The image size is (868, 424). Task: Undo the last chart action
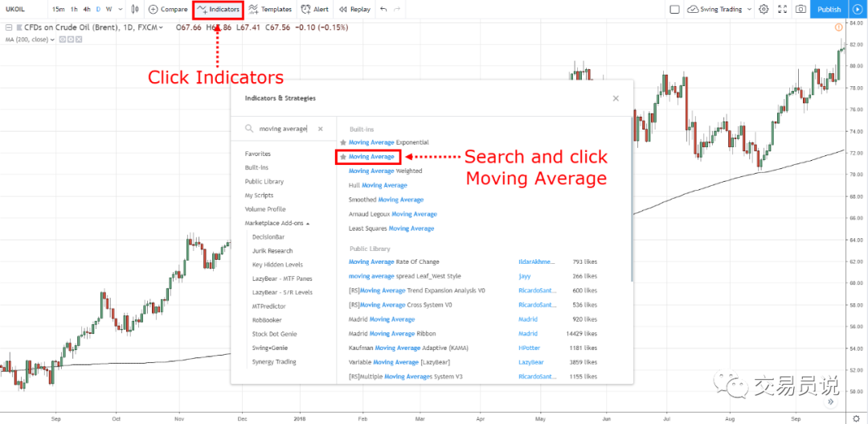click(x=383, y=9)
